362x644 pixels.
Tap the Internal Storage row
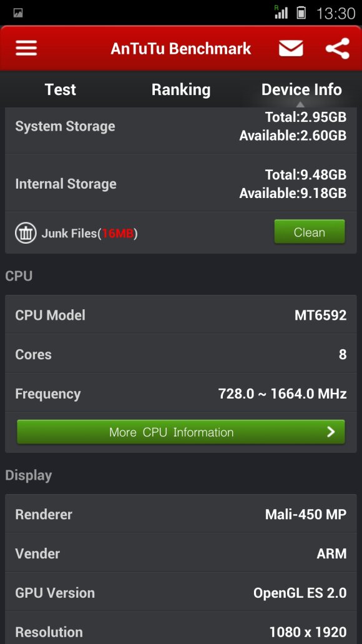pos(181,183)
